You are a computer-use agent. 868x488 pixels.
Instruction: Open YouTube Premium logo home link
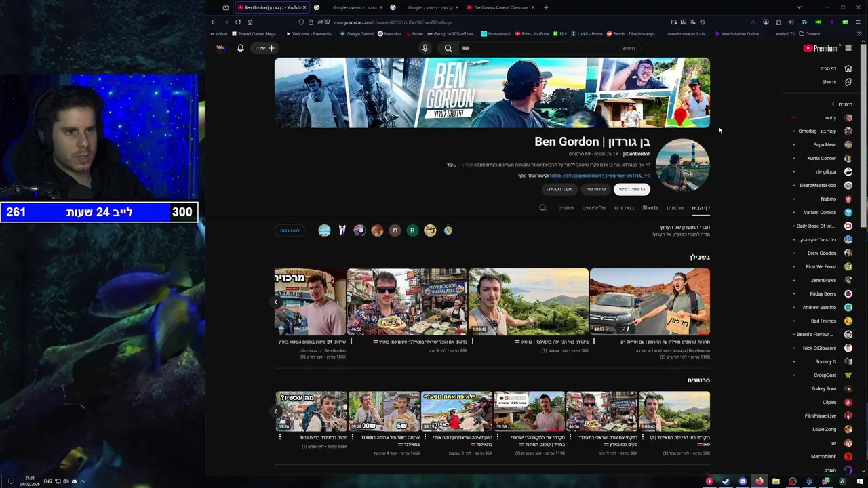[821, 48]
